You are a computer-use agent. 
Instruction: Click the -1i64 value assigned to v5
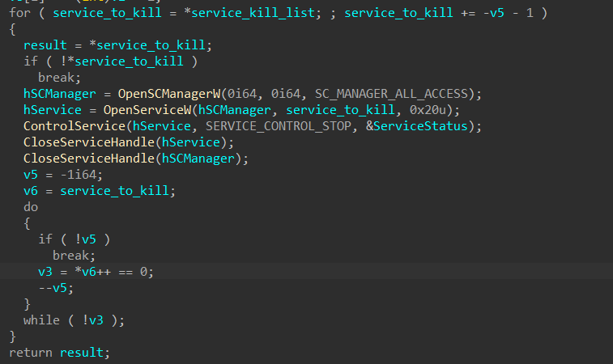(x=78, y=175)
